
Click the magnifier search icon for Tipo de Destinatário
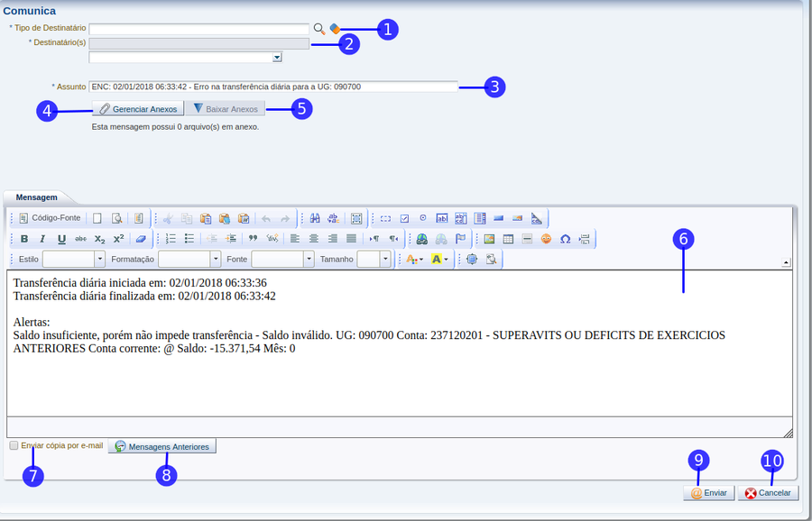click(318, 29)
